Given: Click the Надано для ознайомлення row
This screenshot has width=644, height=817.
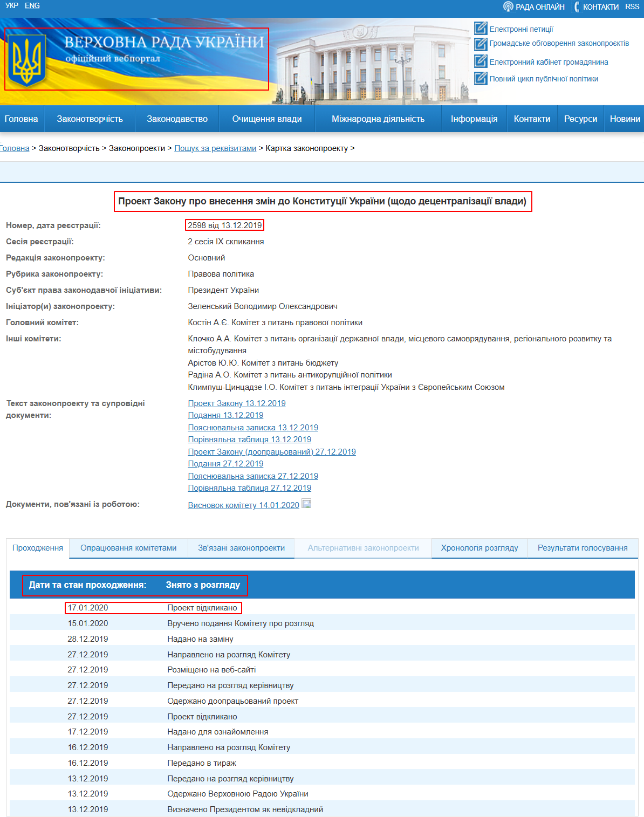Looking at the screenshot, I should [x=322, y=732].
